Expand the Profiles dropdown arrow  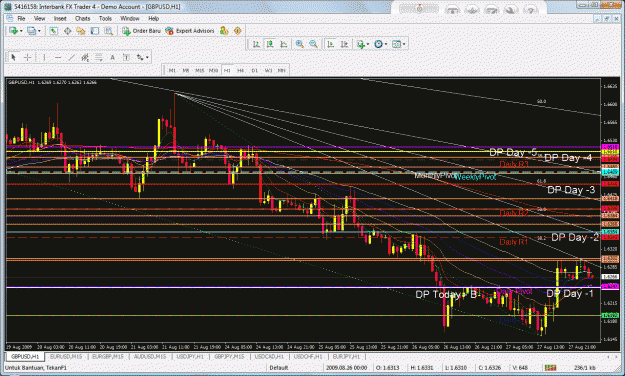pyautogui.click(x=39, y=31)
